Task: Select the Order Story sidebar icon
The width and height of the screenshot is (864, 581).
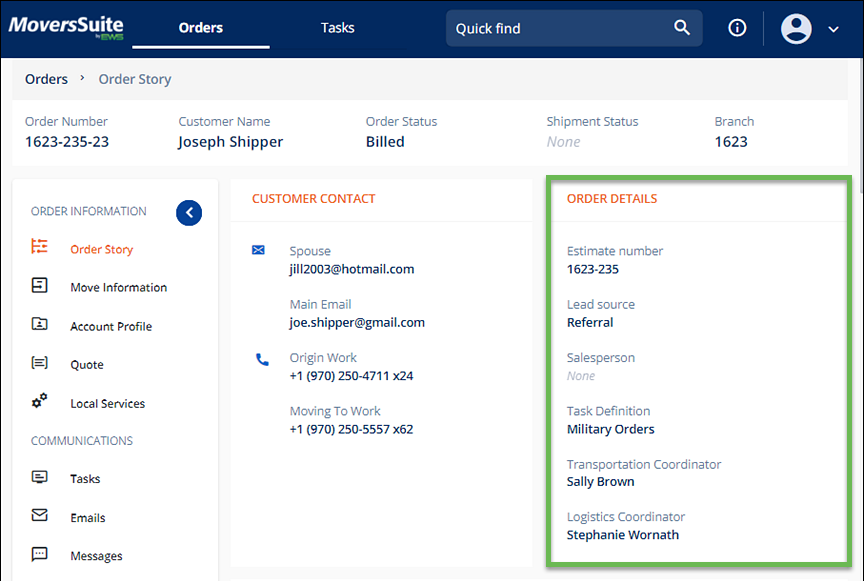Action: [39, 248]
